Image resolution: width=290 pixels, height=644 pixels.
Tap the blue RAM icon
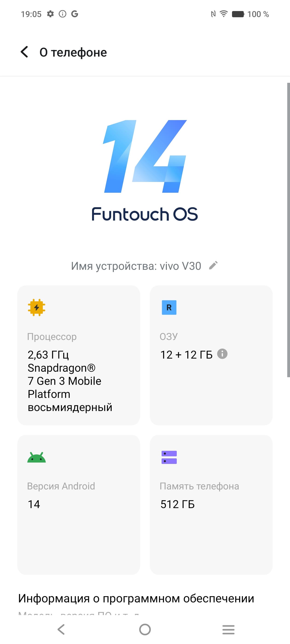169,308
